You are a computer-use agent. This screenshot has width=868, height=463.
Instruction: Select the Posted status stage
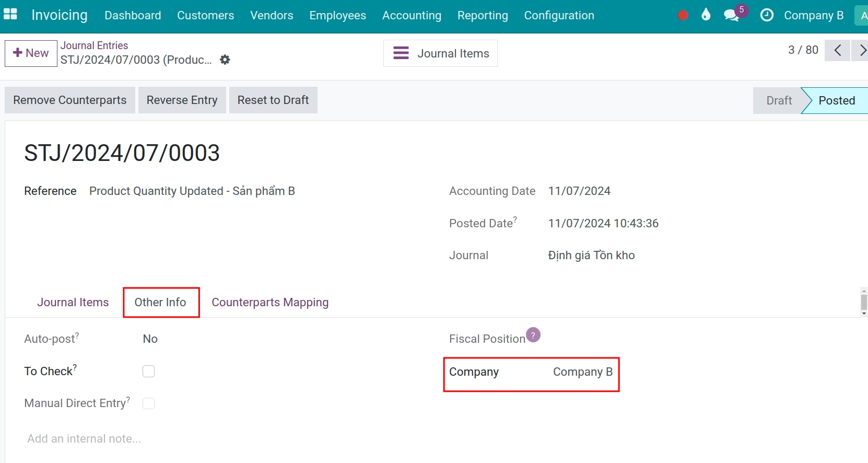point(837,100)
